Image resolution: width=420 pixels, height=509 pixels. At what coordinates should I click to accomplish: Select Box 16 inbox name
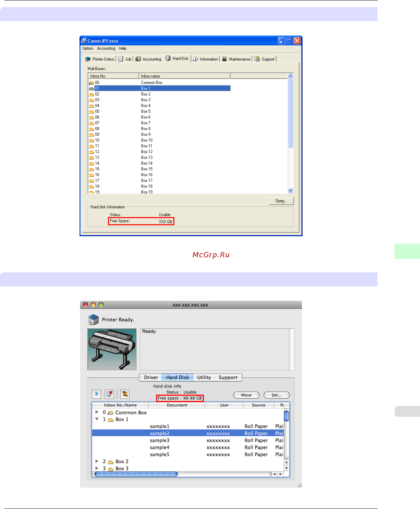147,175
